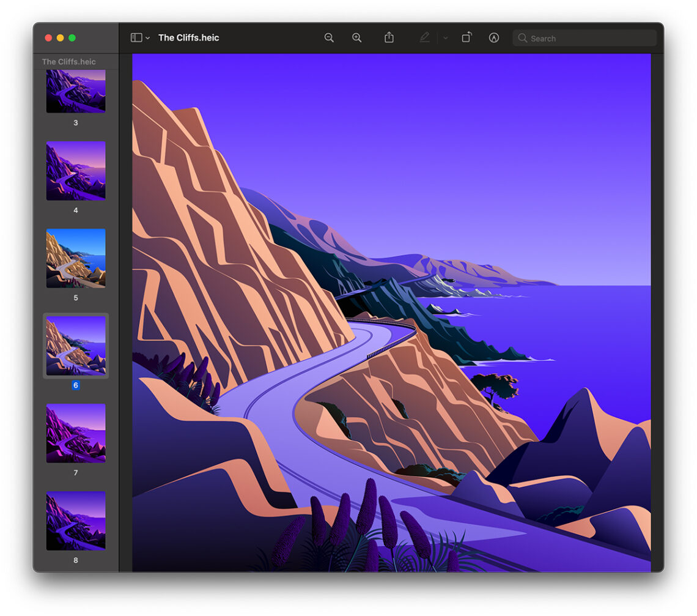Viewport: 697px width, 616px height.
Task: Click the zoom out icon
Action: 329,37
